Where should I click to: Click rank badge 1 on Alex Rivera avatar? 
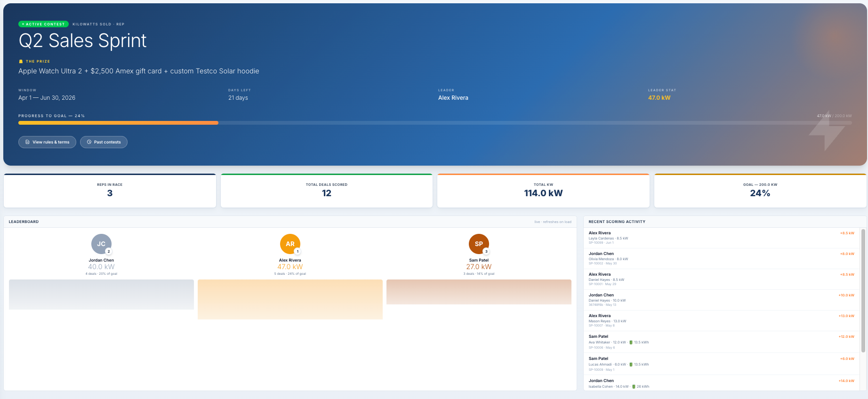coord(297,251)
